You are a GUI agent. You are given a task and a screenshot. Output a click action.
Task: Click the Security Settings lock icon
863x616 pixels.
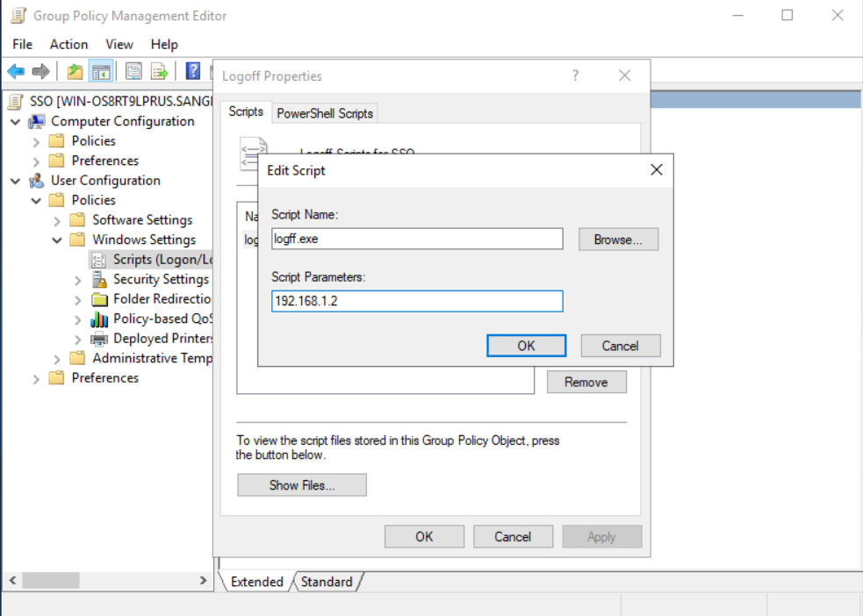[99, 279]
